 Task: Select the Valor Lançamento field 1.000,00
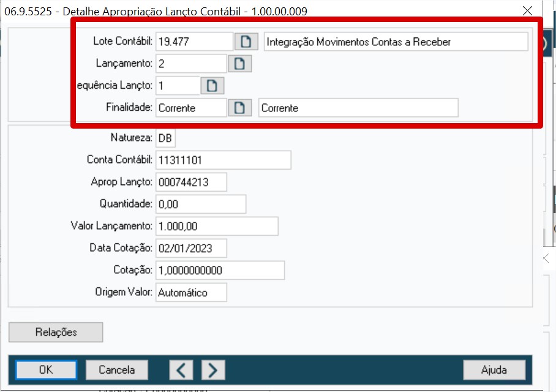click(217, 226)
